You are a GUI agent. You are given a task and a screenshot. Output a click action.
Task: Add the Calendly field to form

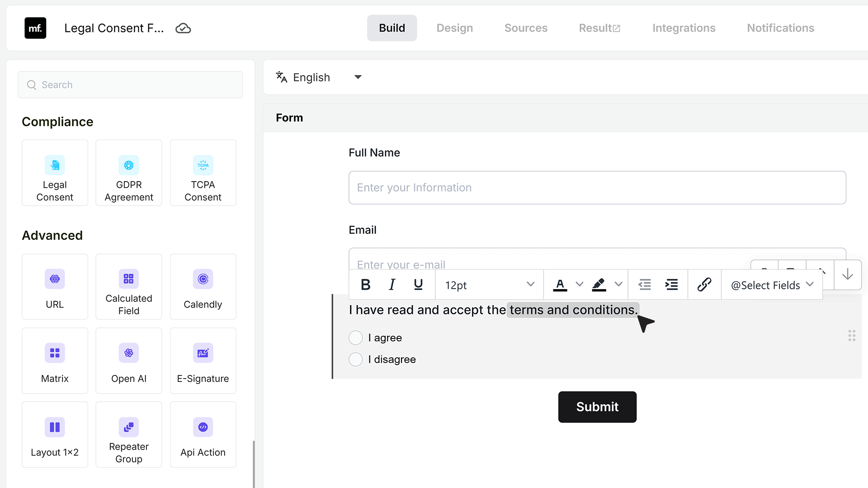click(203, 286)
